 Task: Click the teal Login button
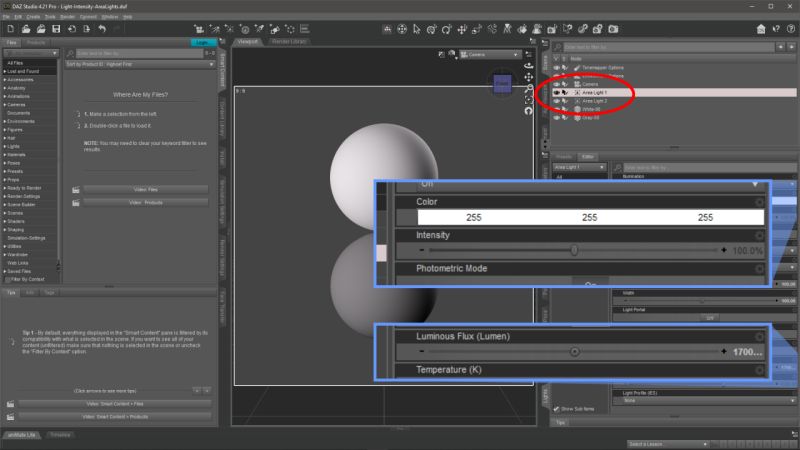pos(203,42)
